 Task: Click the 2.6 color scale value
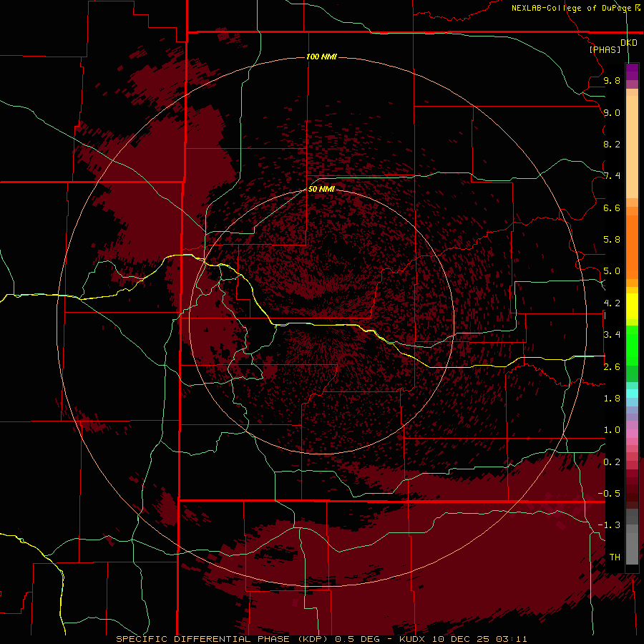pyautogui.click(x=612, y=367)
